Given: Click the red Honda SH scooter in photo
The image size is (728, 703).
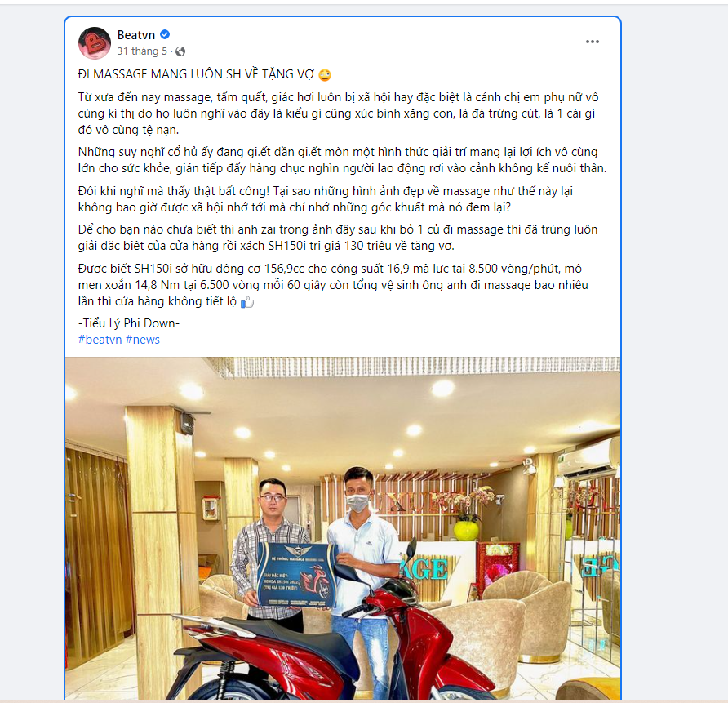Looking at the screenshot, I should click(335, 643).
